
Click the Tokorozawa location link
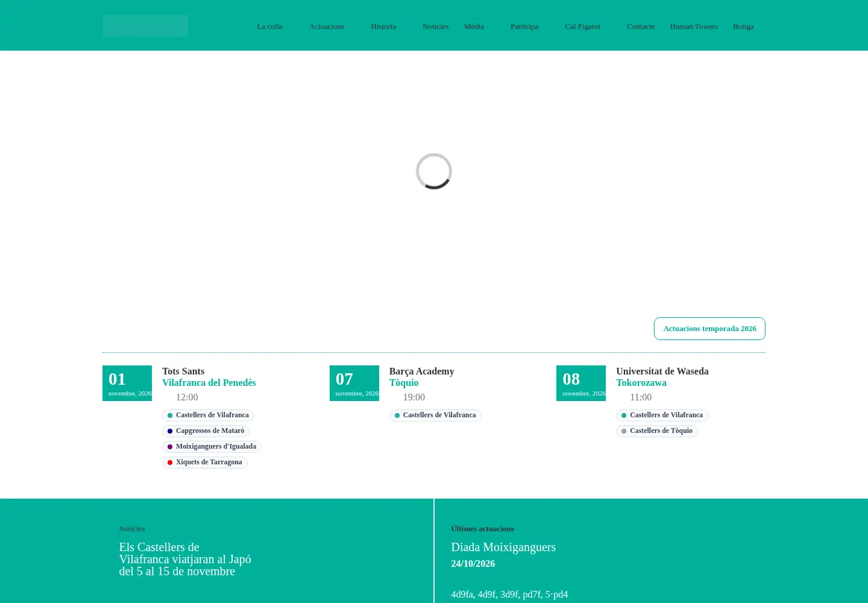pyautogui.click(x=641, y=383)
